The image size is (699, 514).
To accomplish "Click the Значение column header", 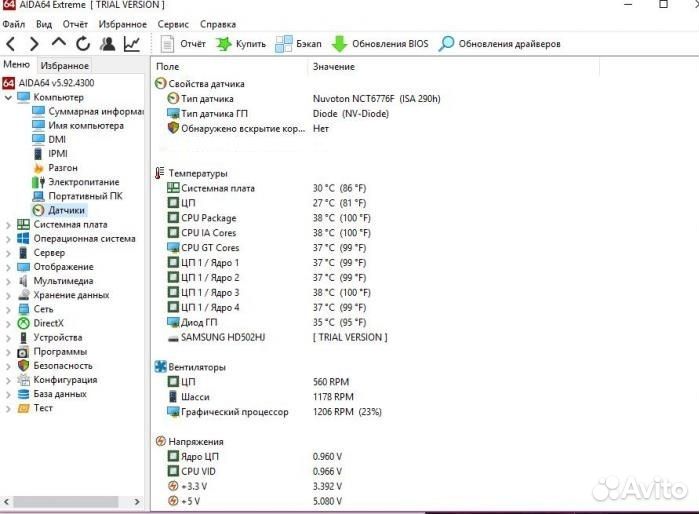I will (333, 66).
